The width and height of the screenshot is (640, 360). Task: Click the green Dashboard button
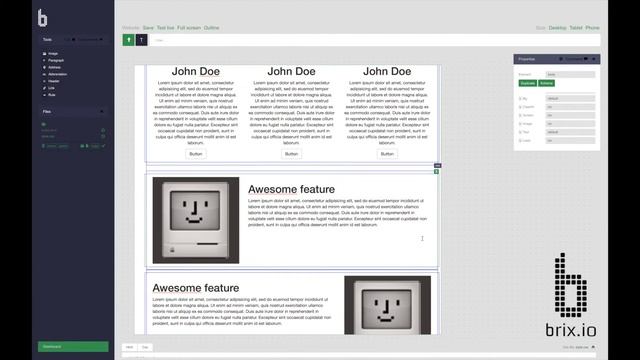click(x=73, y=347)
